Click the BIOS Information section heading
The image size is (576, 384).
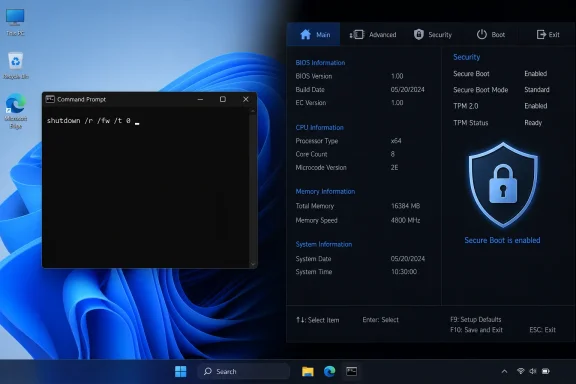coord(320,63)
